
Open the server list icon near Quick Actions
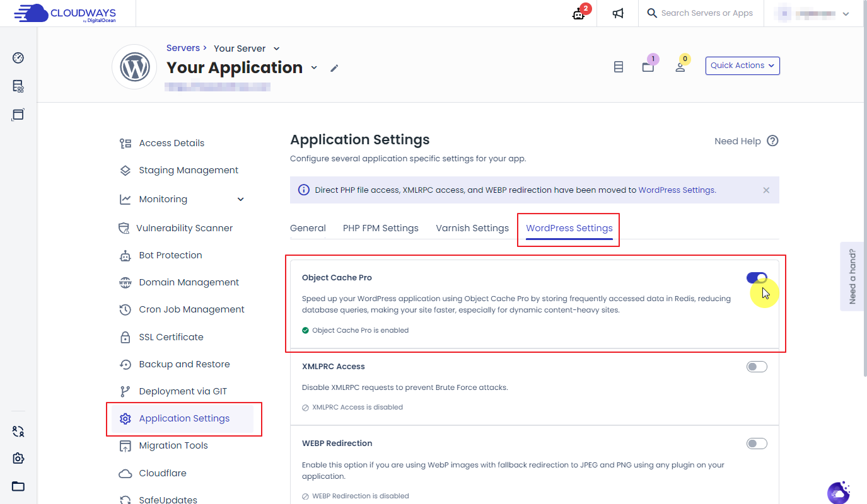pos(619,67)
